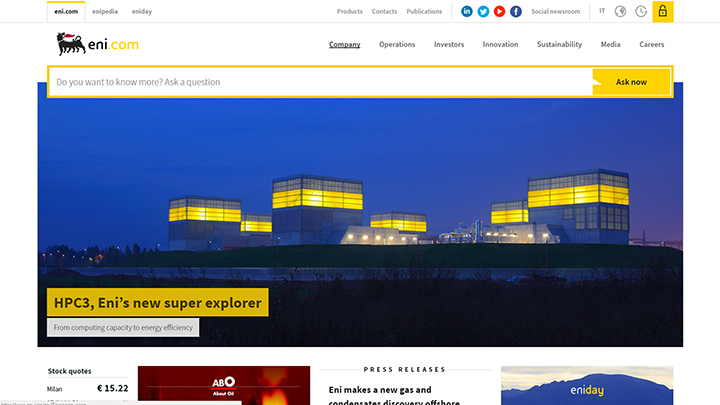
Task: Open the Social newsroom link
Action: 556,11
